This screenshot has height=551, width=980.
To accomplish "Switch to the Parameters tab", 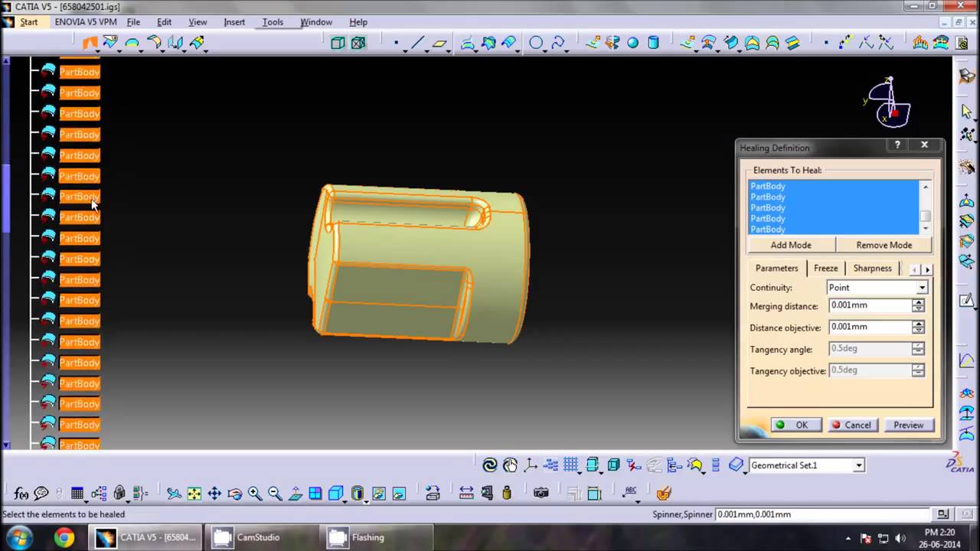I will tap(776, 268).
